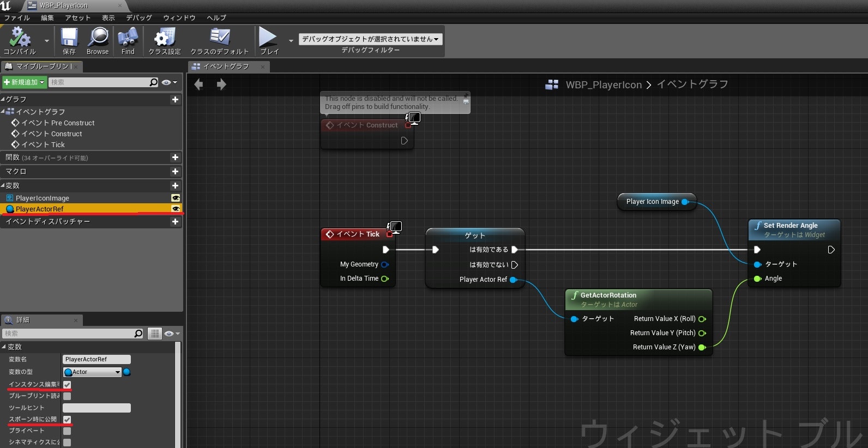Open the ヘルプ menu
Image resolution: width=868 pixels, height=448 pixels.
click(x=216, y=18)
